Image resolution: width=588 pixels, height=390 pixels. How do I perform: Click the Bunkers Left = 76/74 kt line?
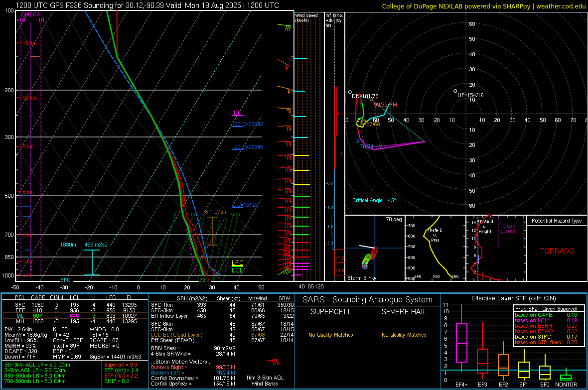193,373
